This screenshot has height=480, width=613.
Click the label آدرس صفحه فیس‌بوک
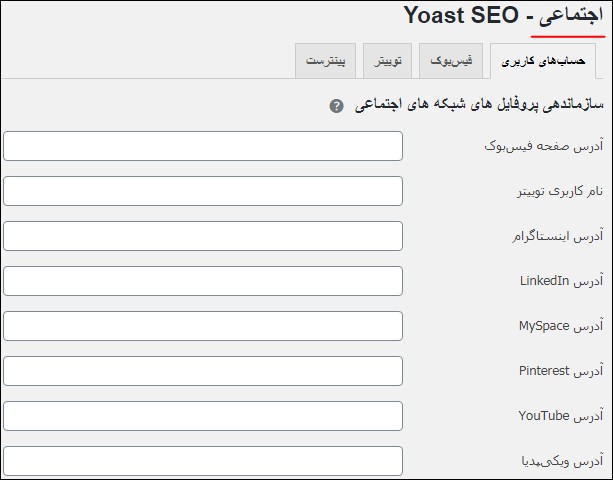click(543, 146)
